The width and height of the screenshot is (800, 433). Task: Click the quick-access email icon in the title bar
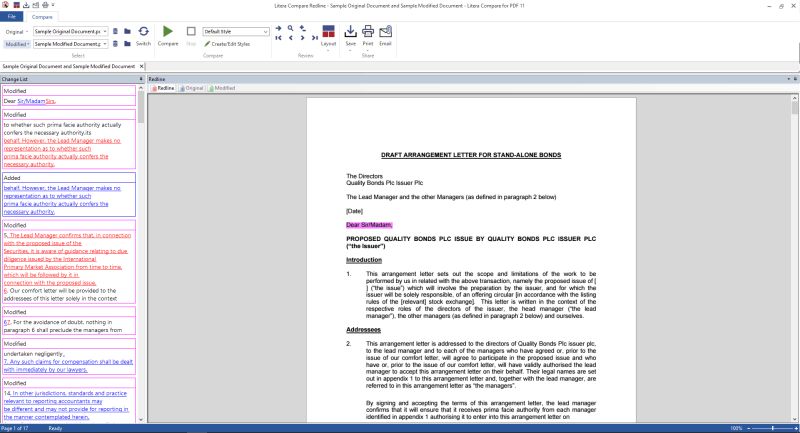coord(36,5)
